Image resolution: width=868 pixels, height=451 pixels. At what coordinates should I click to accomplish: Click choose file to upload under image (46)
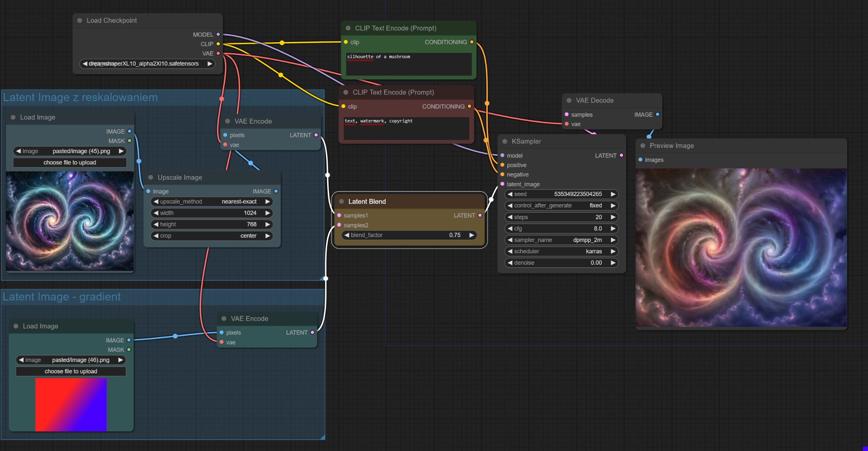71,371
